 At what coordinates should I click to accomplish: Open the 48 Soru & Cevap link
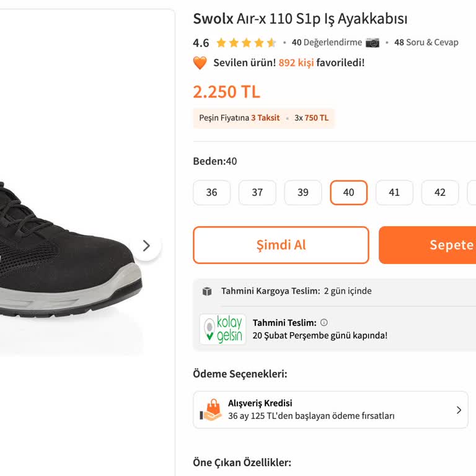point(426,43)
